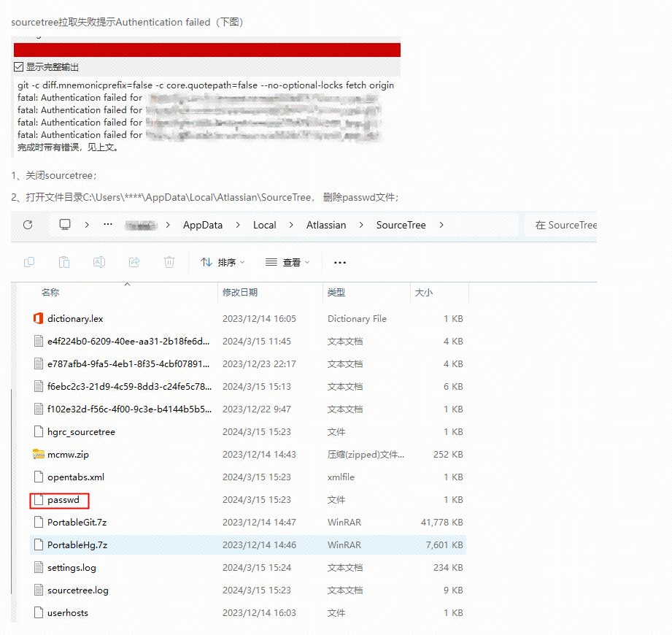Select the mcmw.zip file name

tap(68, 455)
